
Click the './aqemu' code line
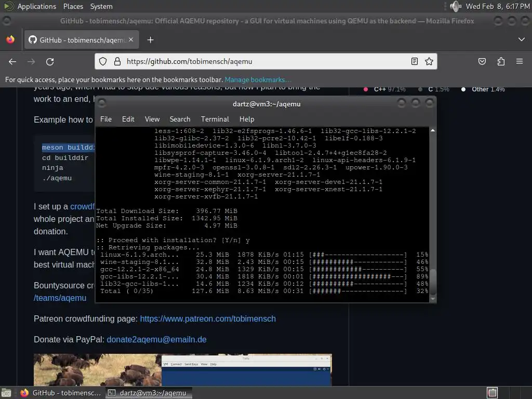(57, 178)
